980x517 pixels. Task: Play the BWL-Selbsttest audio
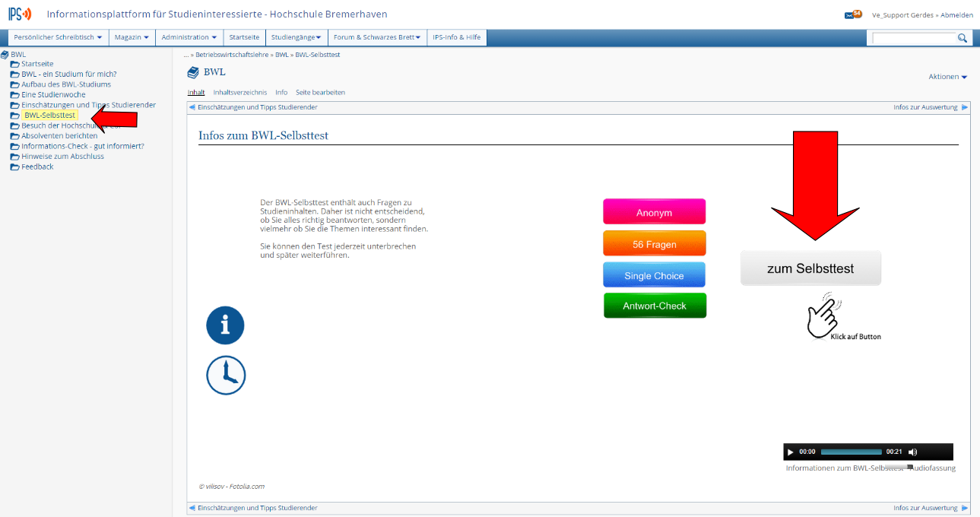790,452
